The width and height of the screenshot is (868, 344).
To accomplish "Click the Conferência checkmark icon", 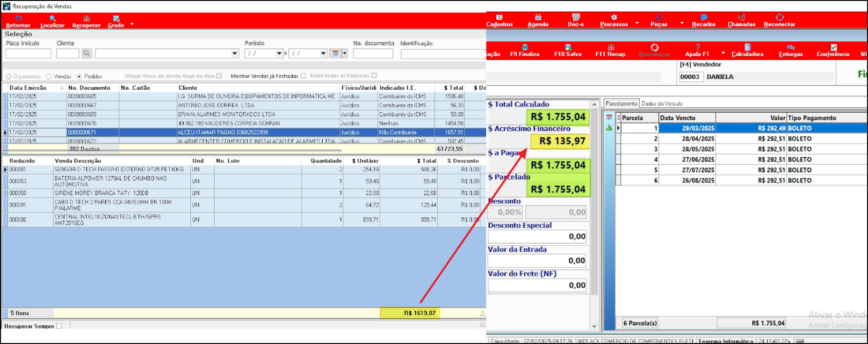I will pos(833,47).
